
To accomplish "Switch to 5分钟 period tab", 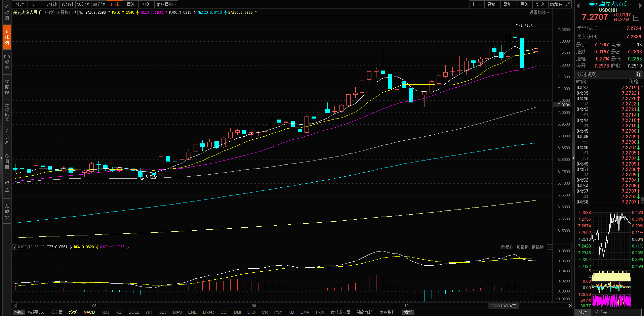I will pos(51,4).
